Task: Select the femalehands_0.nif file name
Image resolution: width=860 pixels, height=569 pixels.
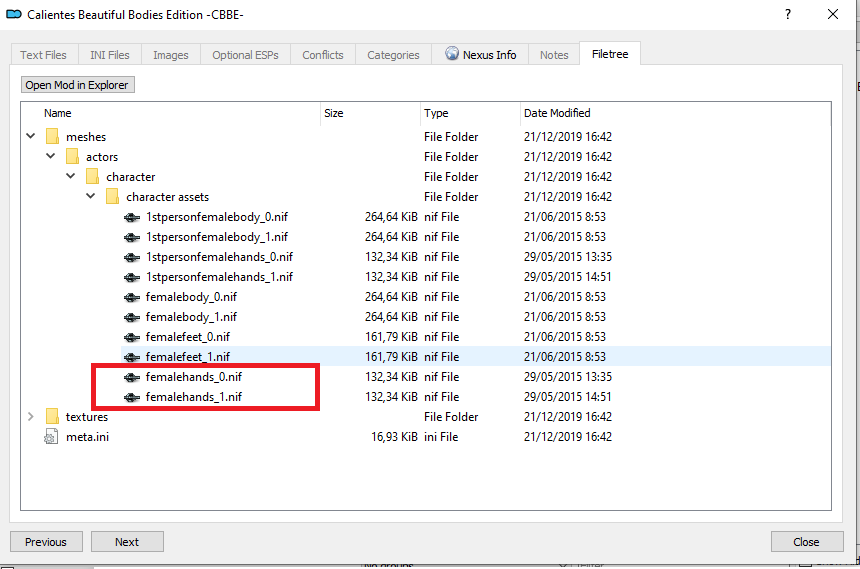Action: tap(194, 377)
